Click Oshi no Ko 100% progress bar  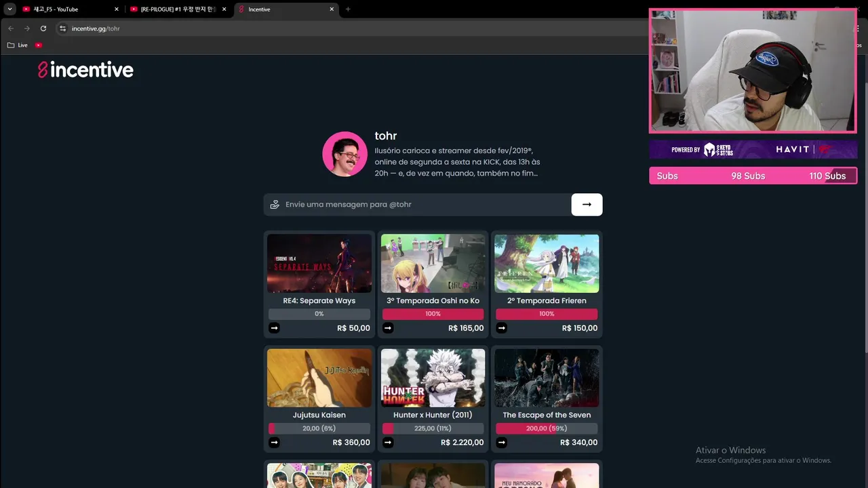pos(433,314)
